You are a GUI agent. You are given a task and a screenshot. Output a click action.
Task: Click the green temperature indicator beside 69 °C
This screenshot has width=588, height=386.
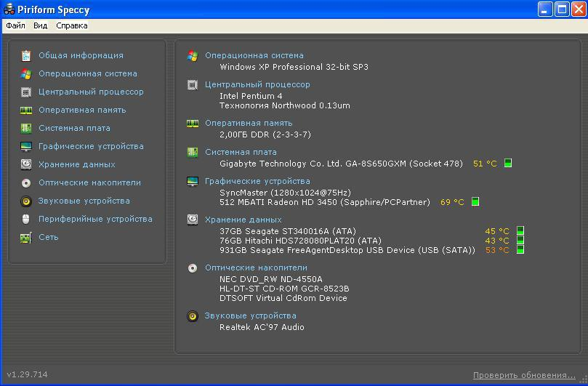tap(475, 201)
